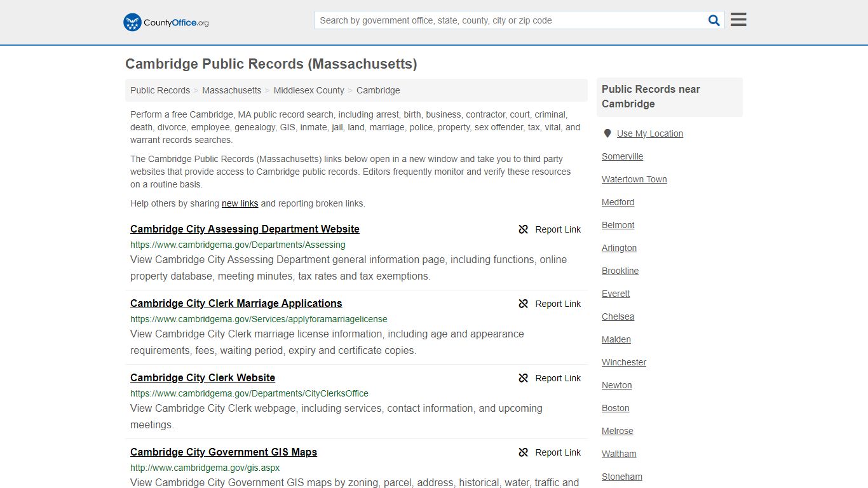Open Boston public records
The image size is (868, 488).
click(615, 408)
